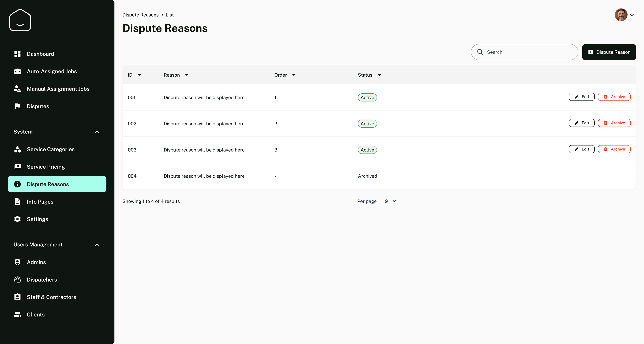The height and width of the screenshot is (344, 644).
Task: Click Edit for dispute reason 002
Action: coord(581,123)
